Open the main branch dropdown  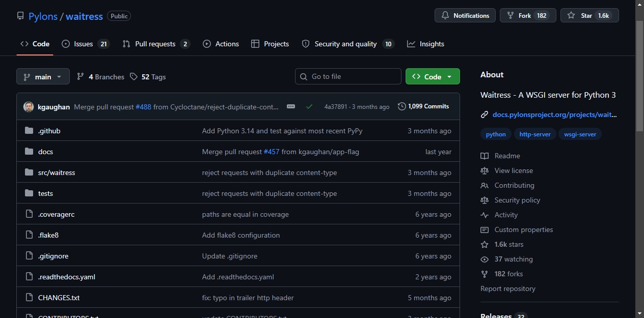tap(43, 77)
